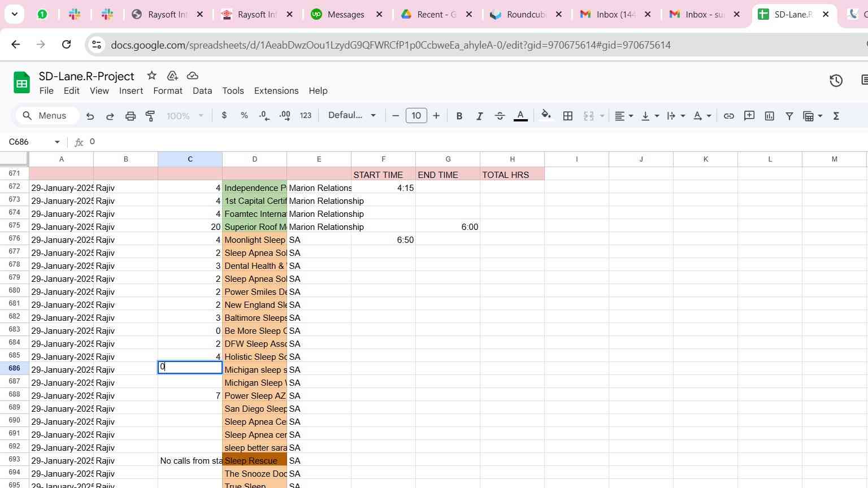The width and height of the screenshot is (868, 488).
Task: Toggle strikethrough formatting
Action: coord(500,116)
